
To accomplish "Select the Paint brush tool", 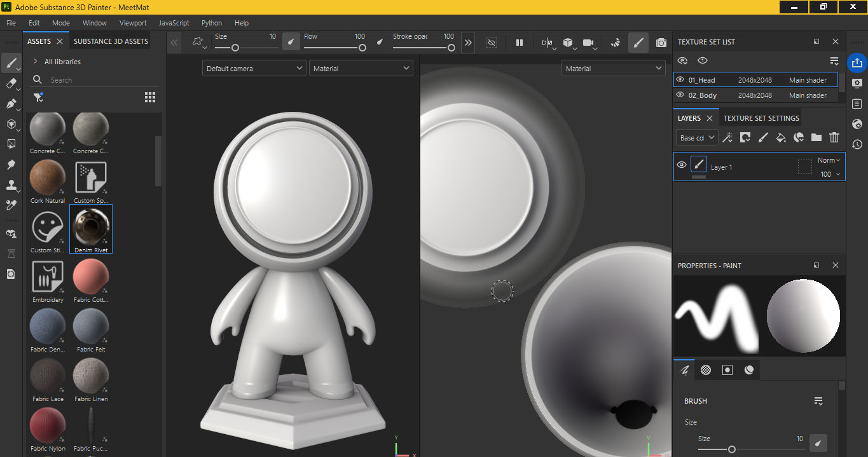I will point(11,63).
